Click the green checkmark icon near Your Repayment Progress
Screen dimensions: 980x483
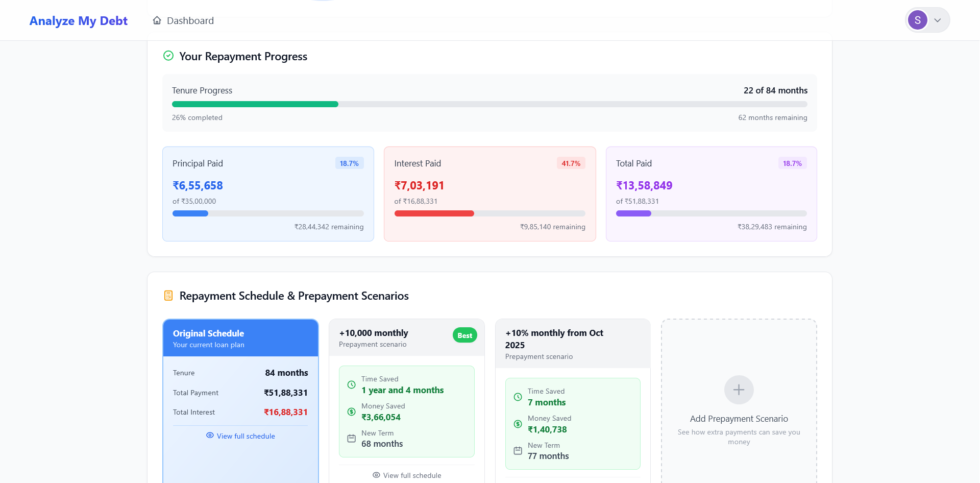click(x=168, y=55)
